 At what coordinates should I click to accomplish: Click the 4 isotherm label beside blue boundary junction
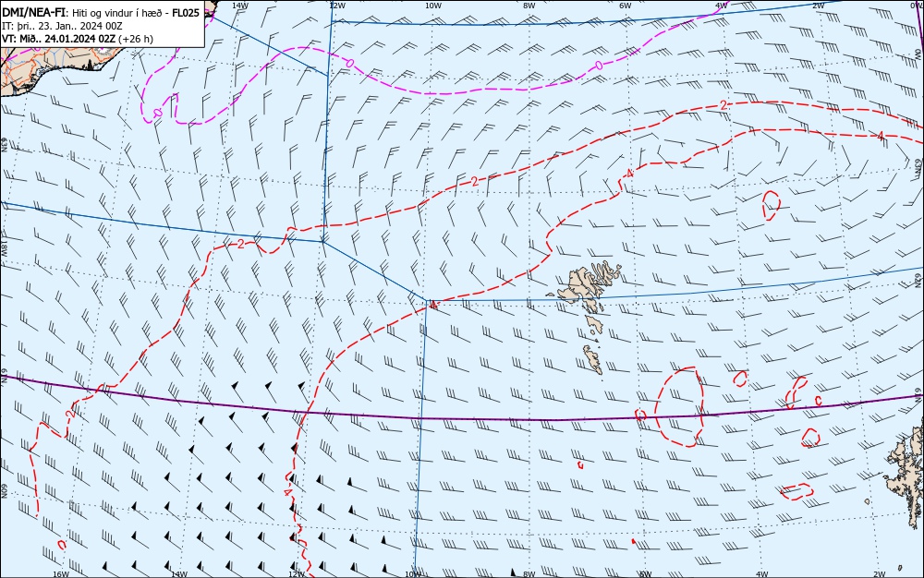click(x=433, y=306)
